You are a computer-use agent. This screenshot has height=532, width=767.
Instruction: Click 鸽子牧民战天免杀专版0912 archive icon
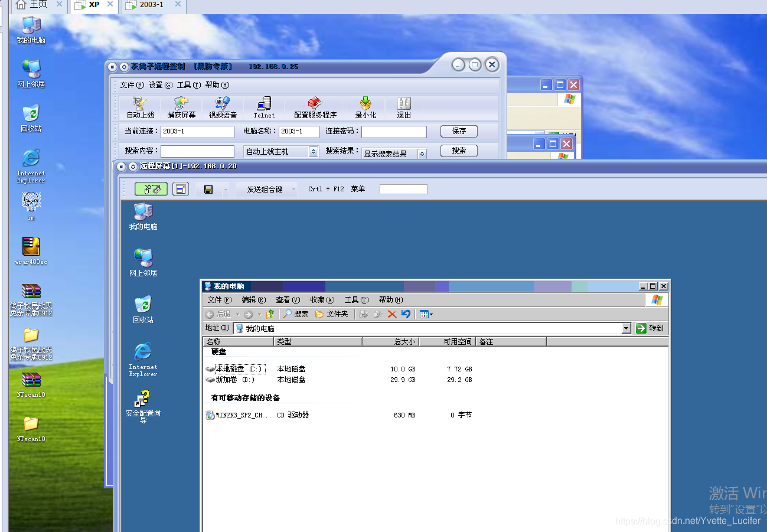pyautogui.click(x=31, y=300)
